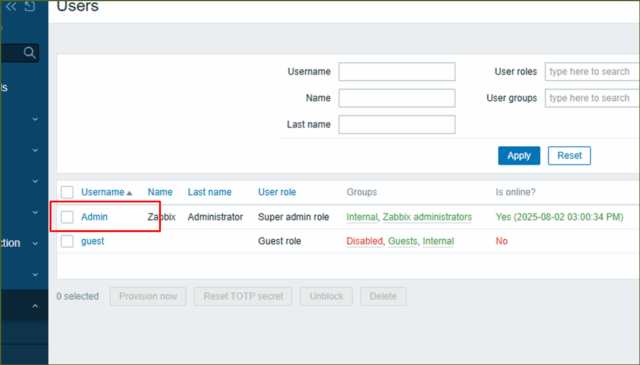The width and height of the screenshot is (640, 365).
Task: Click the 'No' online status for guest
Action: tap(501, 241)
